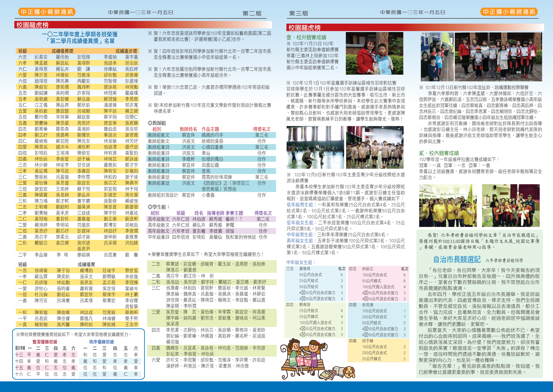Image resolution: width=553 pixels, height=392 pixels.
Task: Select the 第二版 page label
Action: (252, 14)
